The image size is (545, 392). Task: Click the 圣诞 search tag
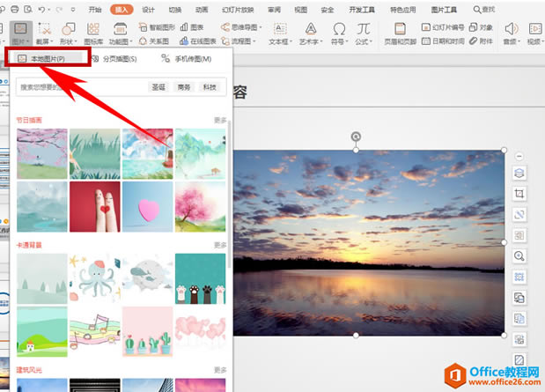(158, 87)
